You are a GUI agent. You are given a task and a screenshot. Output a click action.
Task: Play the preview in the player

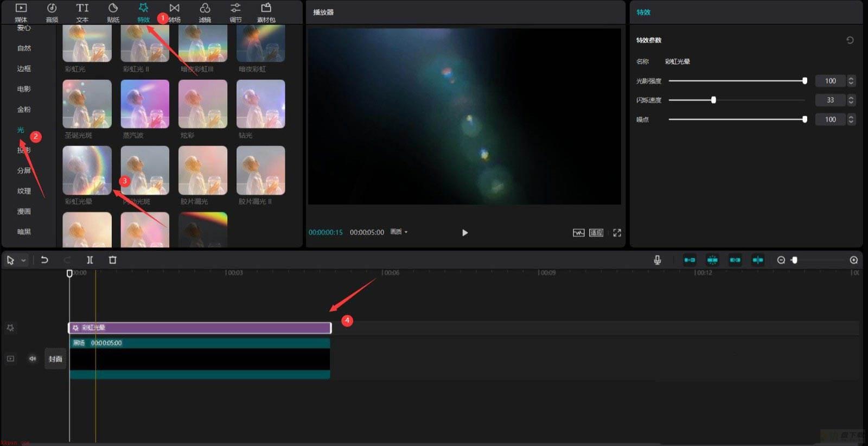[465, 233]
